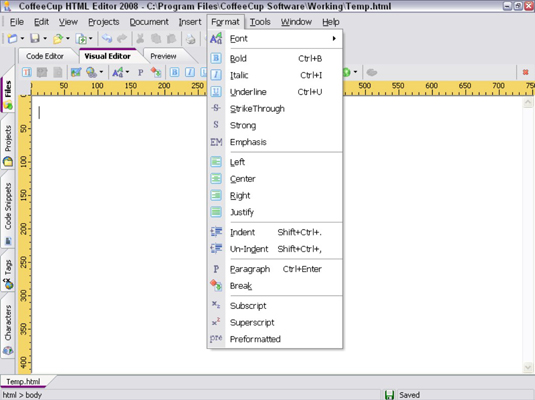Switch to the Preview tab
The image size is (535, 400).
(163, 56)
